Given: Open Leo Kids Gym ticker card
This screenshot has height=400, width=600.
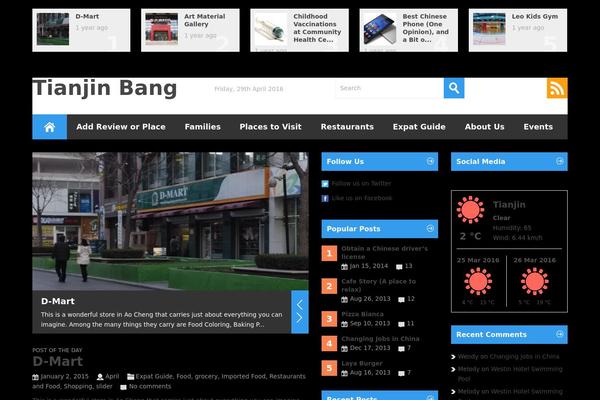Looking at the screenshot, I should click(518, 30).
